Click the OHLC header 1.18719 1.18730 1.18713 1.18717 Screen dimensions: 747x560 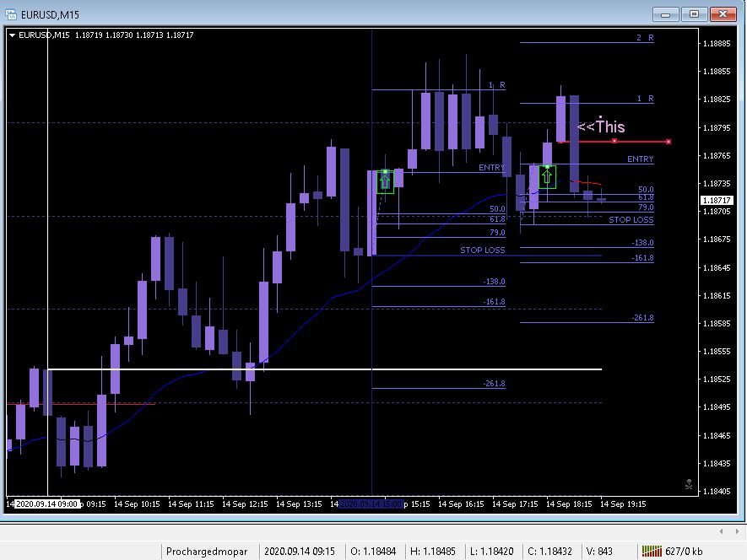134,35
